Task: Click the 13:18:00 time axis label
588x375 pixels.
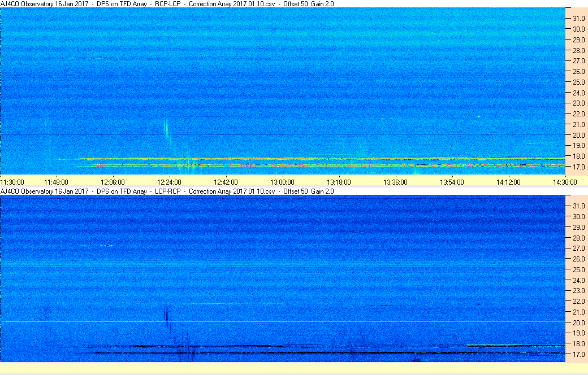Action: coord(339,182)
